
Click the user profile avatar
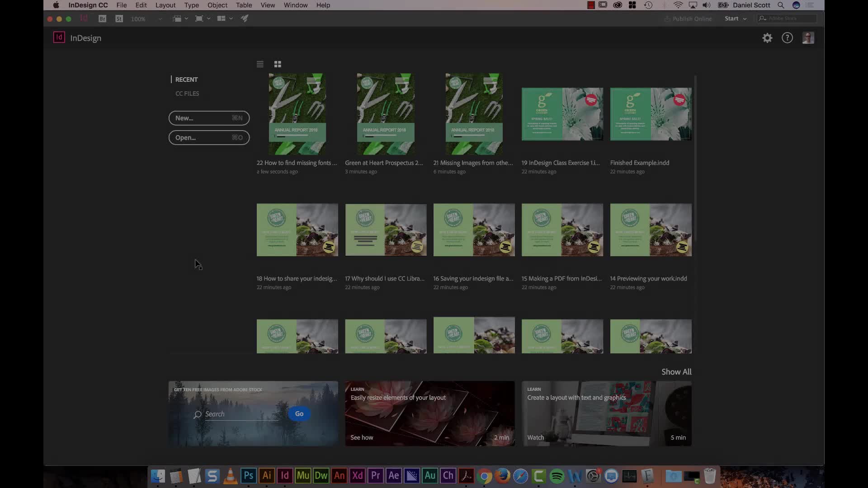[808, 38]
